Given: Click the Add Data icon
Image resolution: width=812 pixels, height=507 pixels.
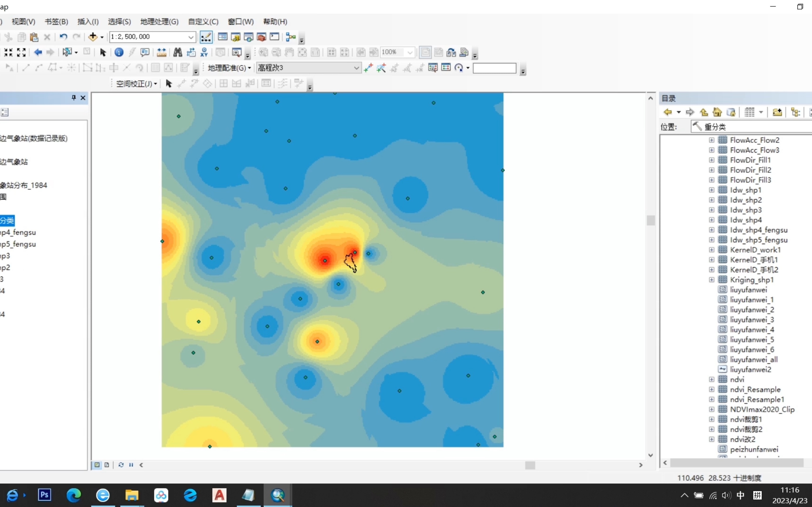Looking at the screenshot, I should 94,37.
